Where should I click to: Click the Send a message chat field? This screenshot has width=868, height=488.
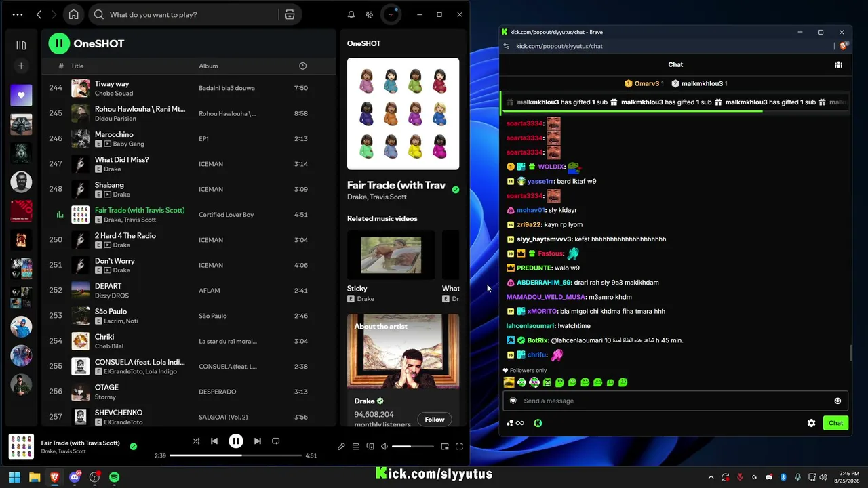pos(675,401)
